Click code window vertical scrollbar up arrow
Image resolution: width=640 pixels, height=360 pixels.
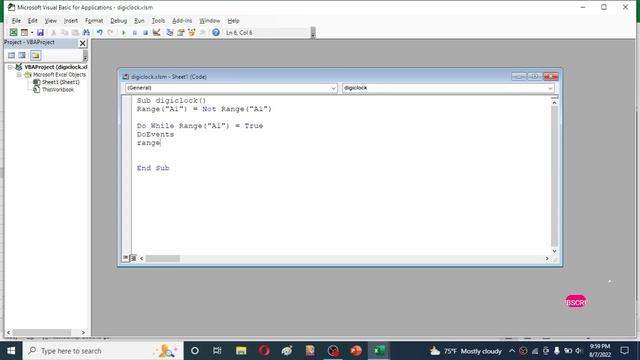pyautogui.click(x=554, y=103)
